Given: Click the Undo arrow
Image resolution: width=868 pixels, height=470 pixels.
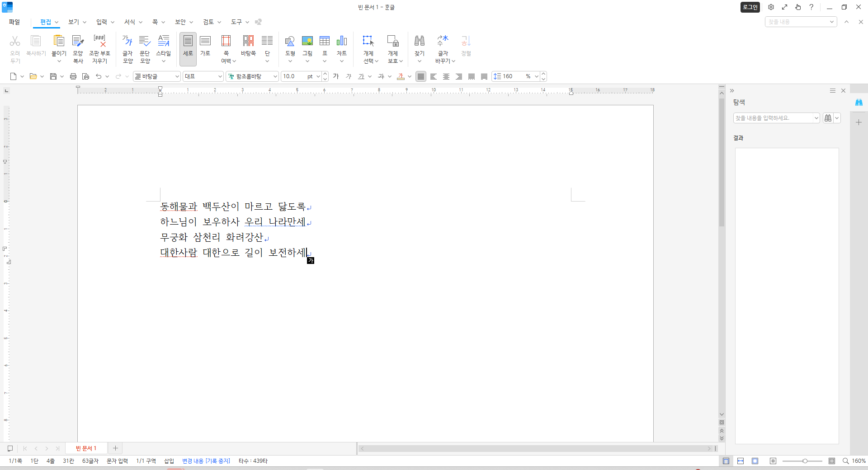Looking at the screenshot, I should [99, 76].
